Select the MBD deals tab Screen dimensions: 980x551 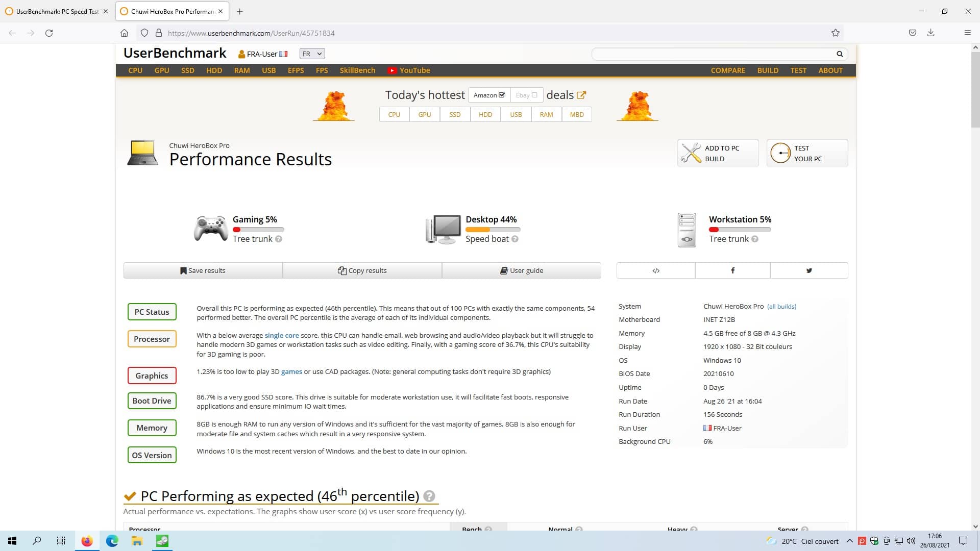tap(577, 114)
